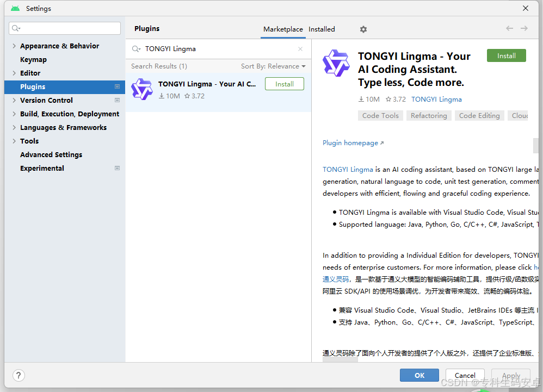Close the Settings dialog window

tap(526, 8)
